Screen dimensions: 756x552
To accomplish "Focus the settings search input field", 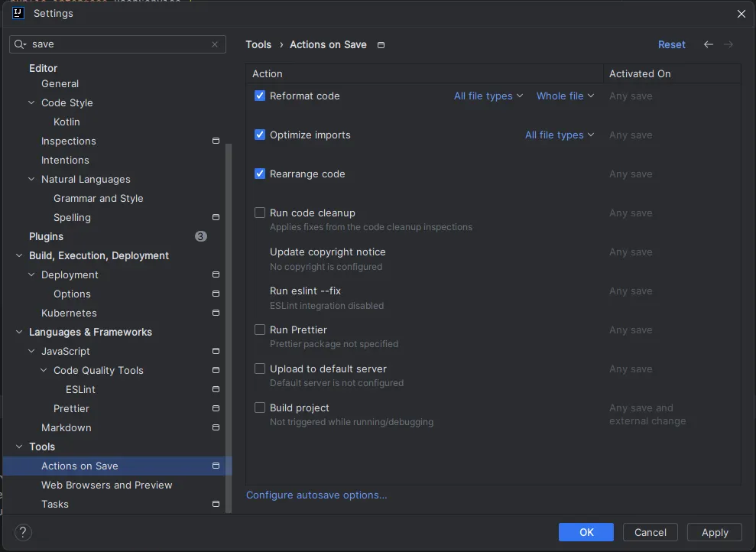I will point(118,44).
